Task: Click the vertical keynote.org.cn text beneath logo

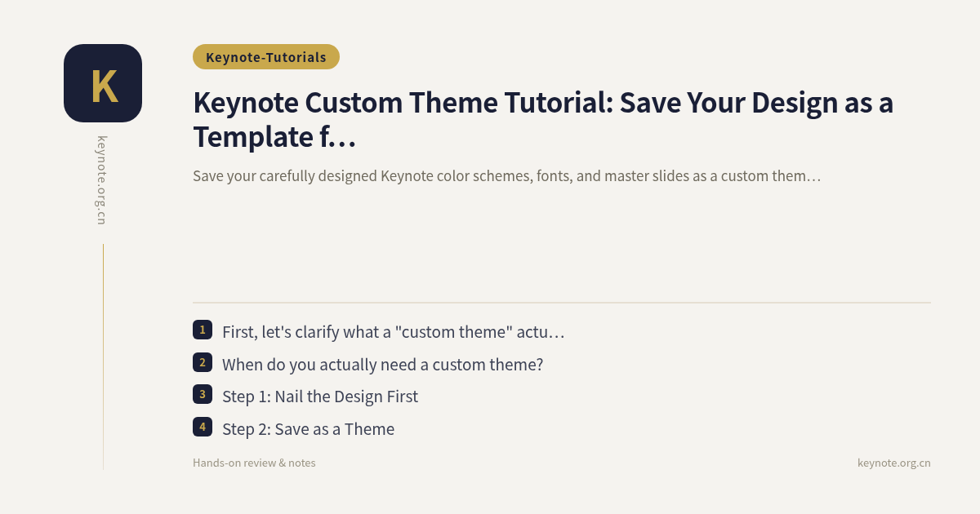Action: (x=102, y=180)
